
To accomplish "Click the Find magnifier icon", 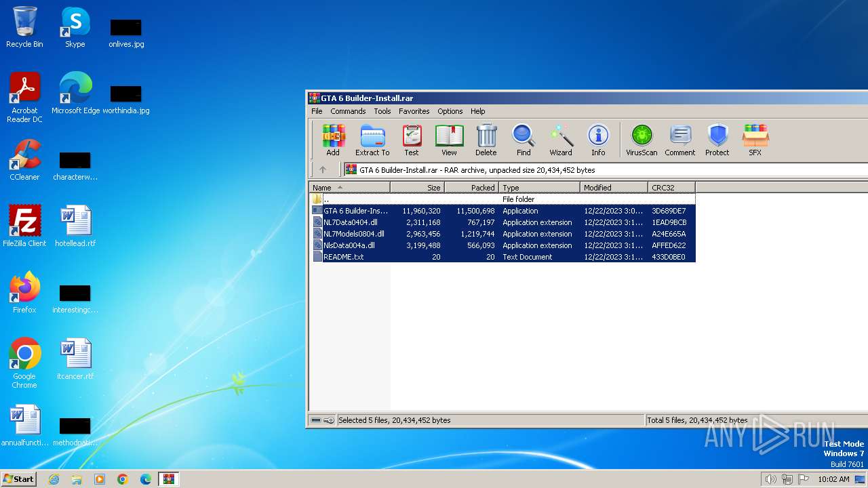I will point(524,140).
